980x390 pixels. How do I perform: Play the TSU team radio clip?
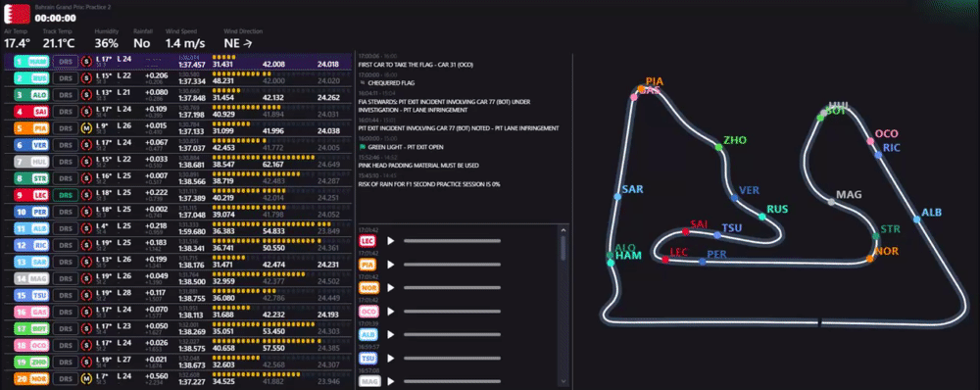coord(391,358)
